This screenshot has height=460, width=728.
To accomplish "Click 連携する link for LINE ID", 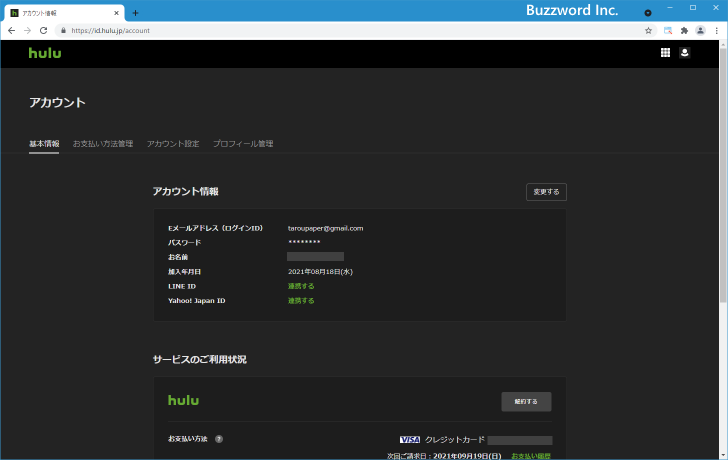I will (x=301, y=286).
